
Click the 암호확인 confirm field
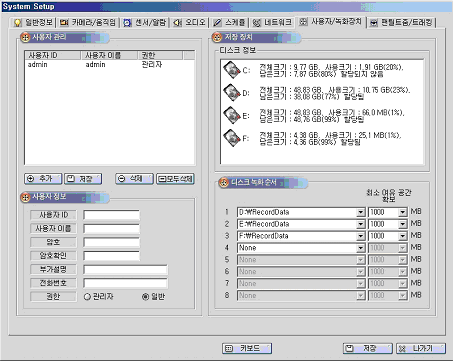pyautogui.click(x=111, y=256)
